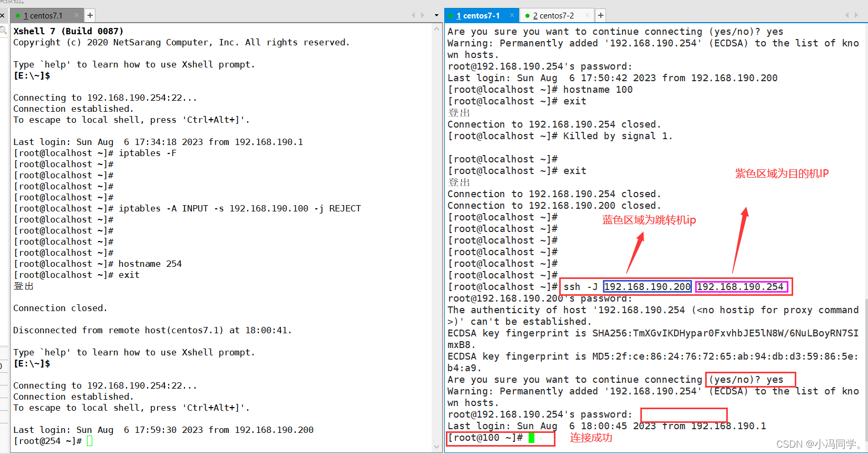Open the tab list dropdown arrow in left pane

pos(436,15)
